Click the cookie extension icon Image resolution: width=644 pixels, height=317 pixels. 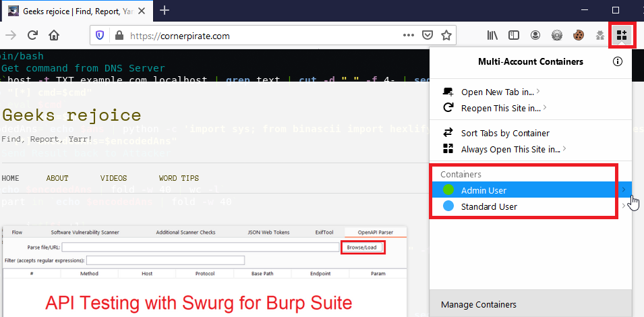[x=578, y=35]
